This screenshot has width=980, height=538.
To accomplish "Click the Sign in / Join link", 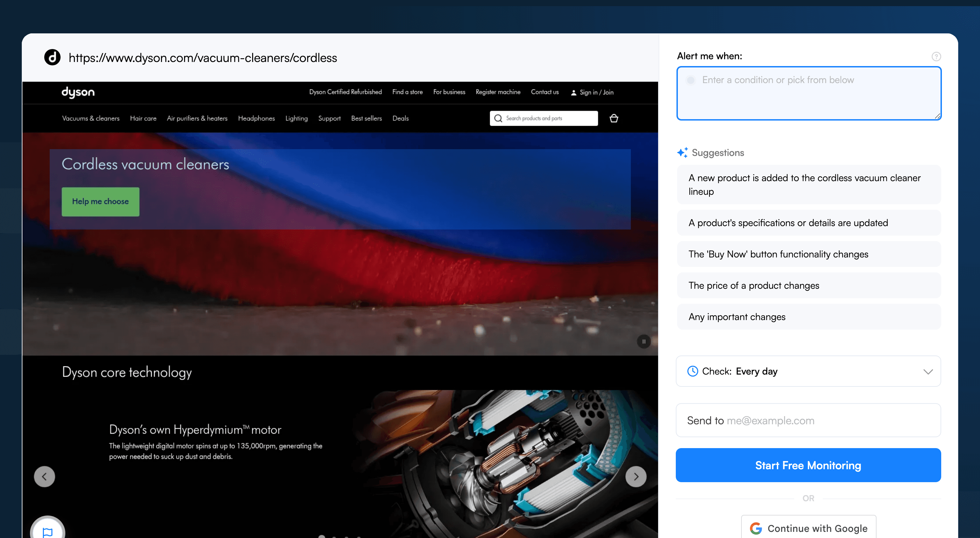I will [592, 93].
